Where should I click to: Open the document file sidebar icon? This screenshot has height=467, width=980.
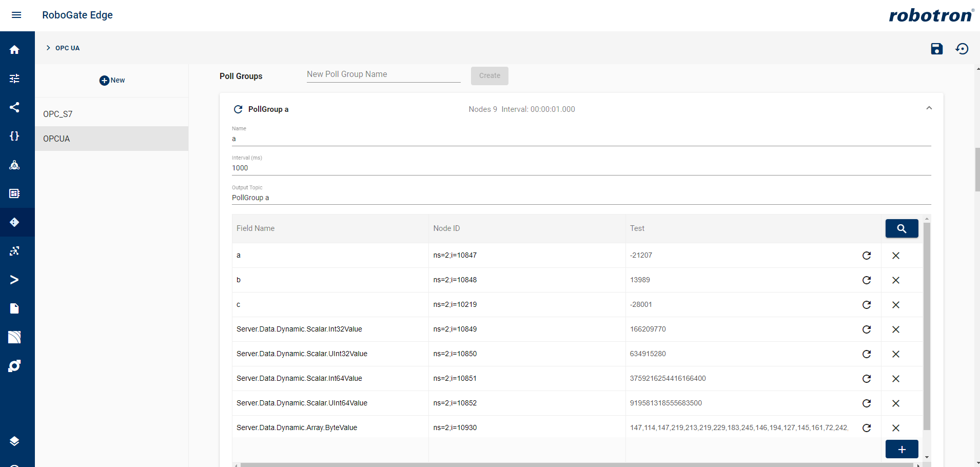point(14,308)
